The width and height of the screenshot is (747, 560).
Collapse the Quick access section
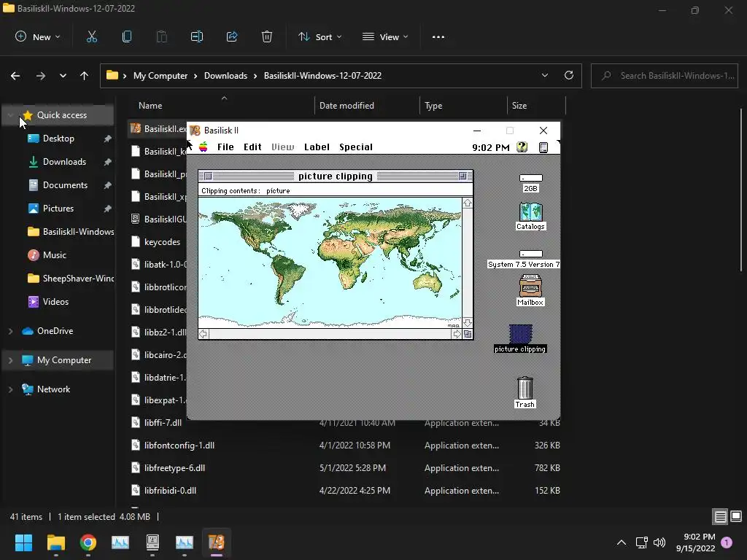(10, 115)
